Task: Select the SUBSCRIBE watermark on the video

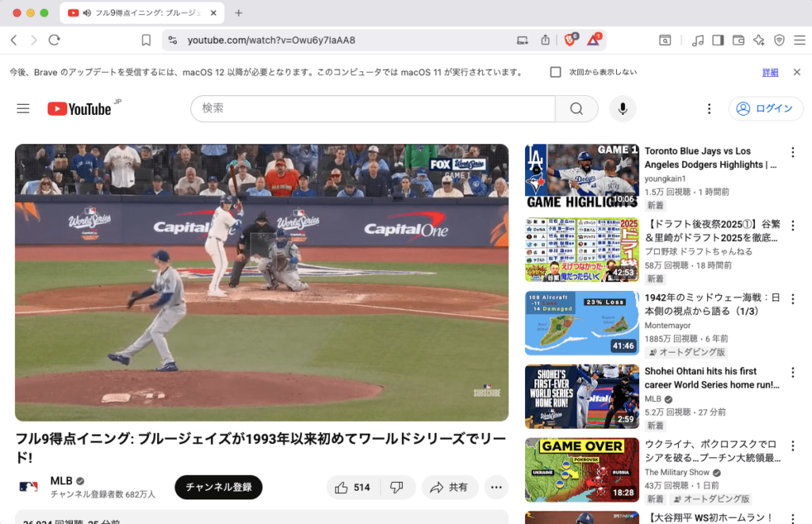Action: (x=487, y=391)
